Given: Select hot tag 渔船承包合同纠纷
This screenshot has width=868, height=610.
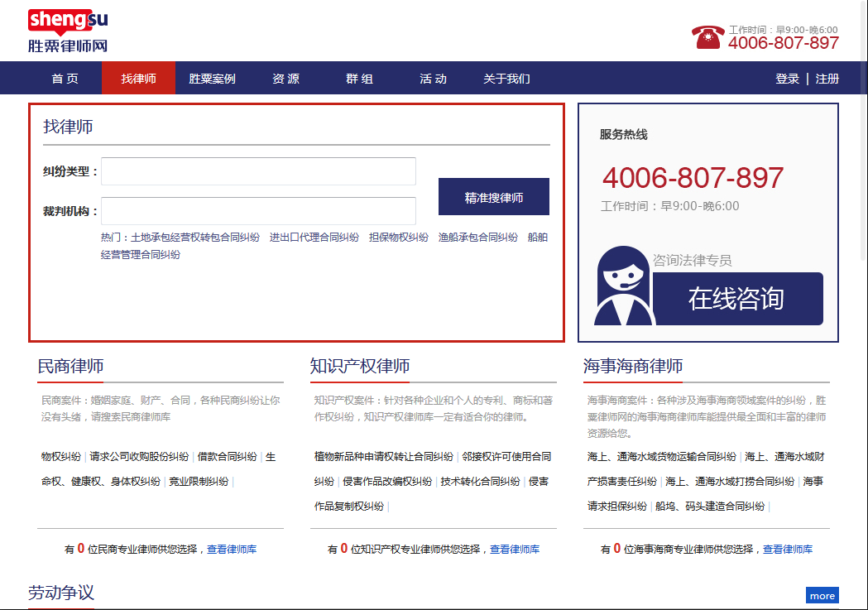Looking at the screenshot, I should (478, 237).
